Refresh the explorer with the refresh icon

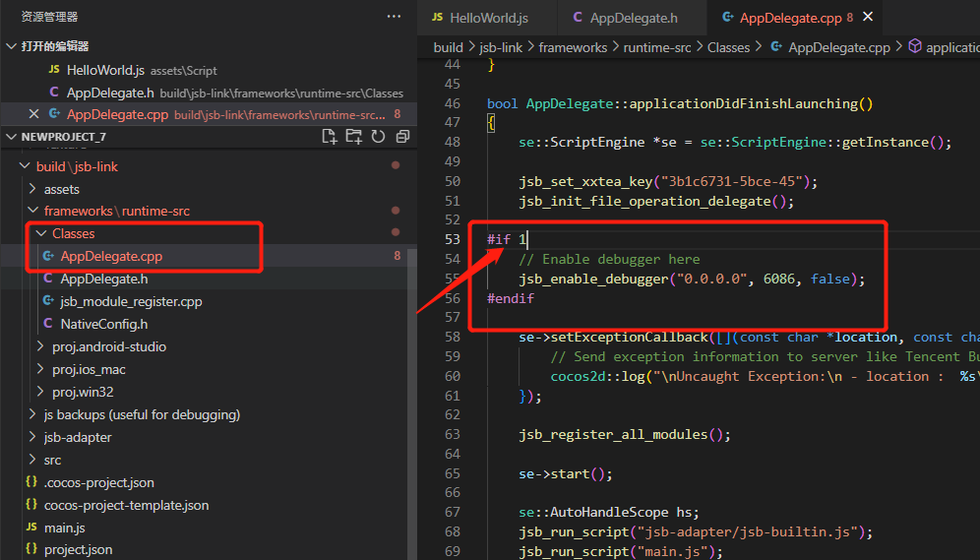coord(378,136)
